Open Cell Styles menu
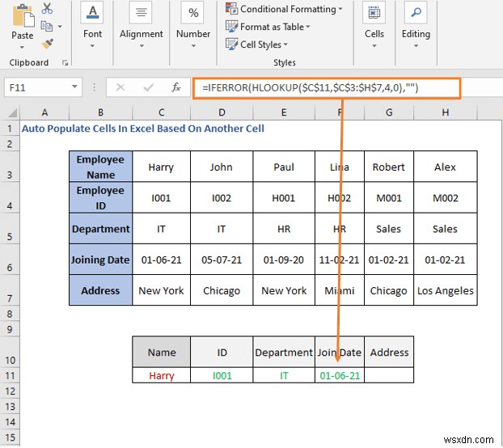 pos(256,44)
